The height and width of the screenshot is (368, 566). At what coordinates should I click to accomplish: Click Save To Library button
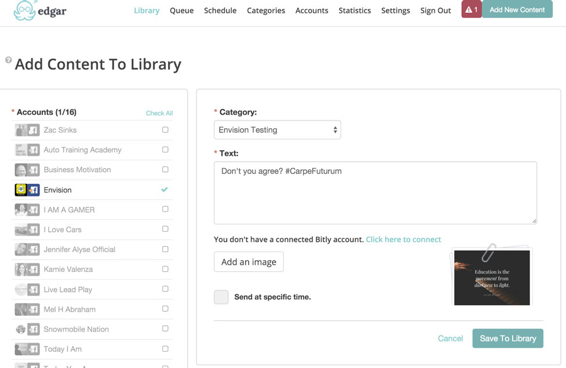point(508,338)
